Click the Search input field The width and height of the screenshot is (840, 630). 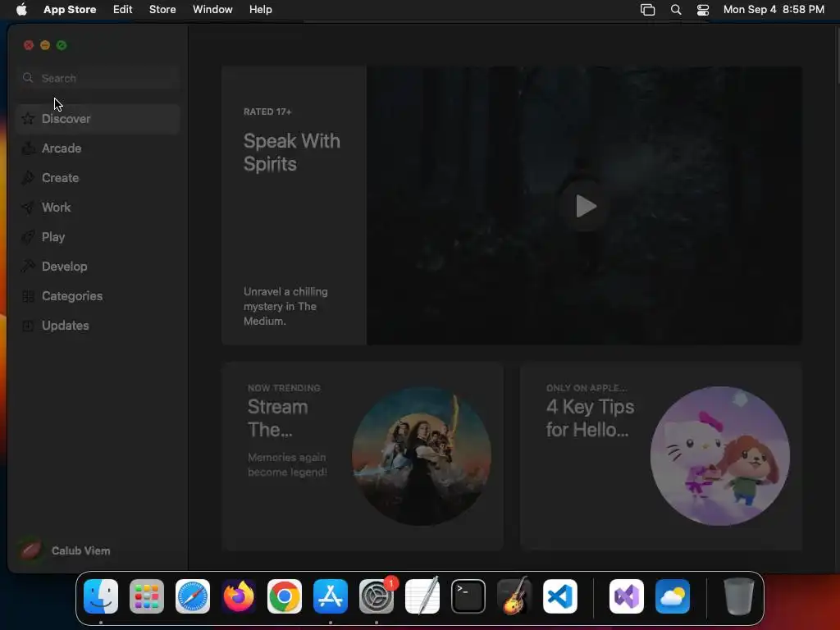click(98, 78)
